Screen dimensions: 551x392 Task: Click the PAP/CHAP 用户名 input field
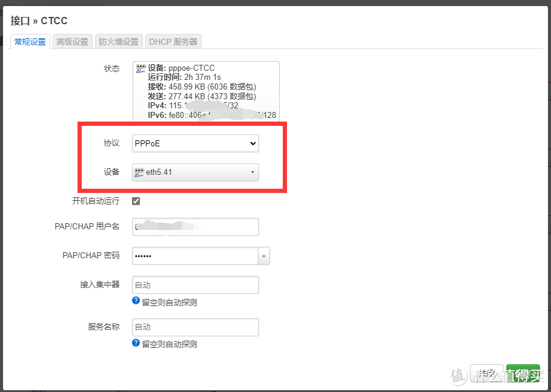(x=195, y=227)
